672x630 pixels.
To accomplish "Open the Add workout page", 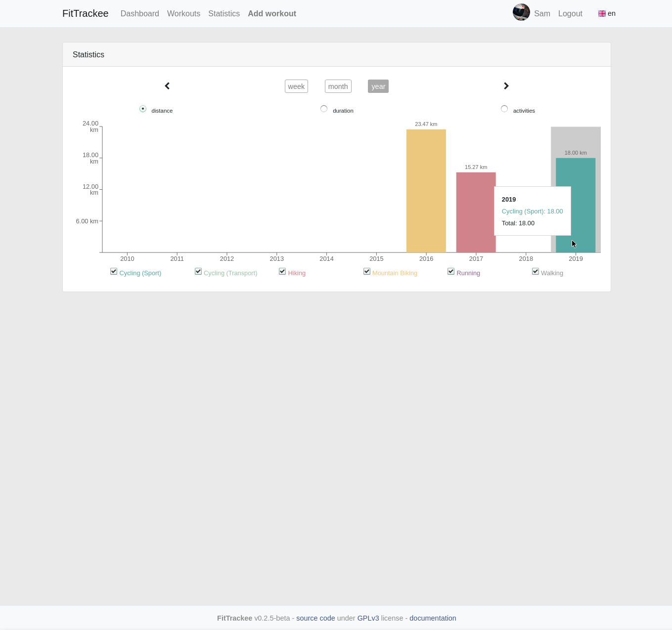I will [271, 14].
